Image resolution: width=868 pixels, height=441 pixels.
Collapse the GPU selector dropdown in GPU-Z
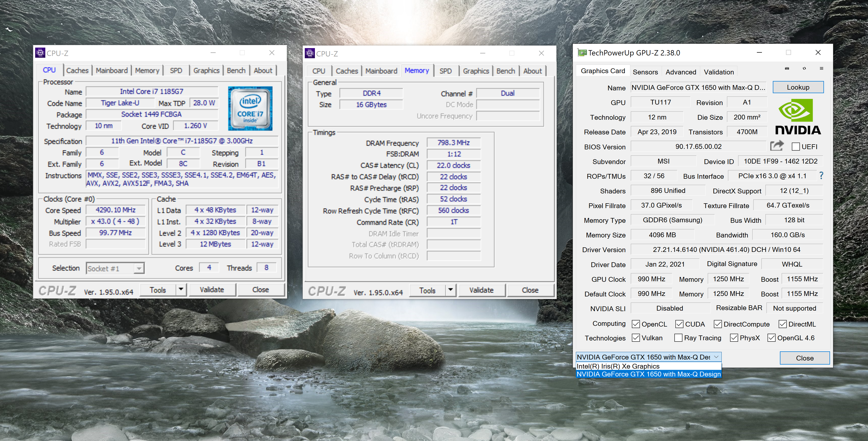pyautogui.click(x=716, y=357)
